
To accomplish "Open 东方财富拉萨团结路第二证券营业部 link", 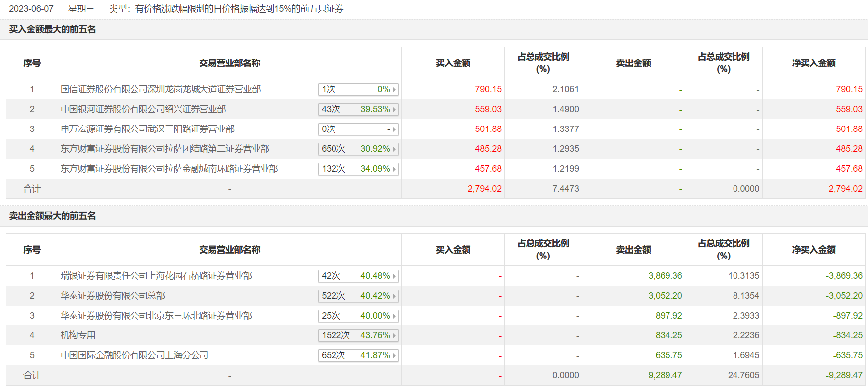I will pyautogui.click(x=165, y=149).
